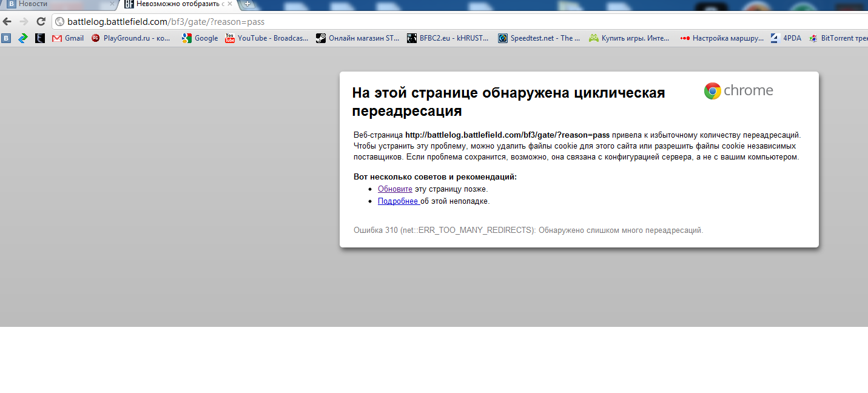Open the black square bookmark icon before Gmail

coord(40,38)
